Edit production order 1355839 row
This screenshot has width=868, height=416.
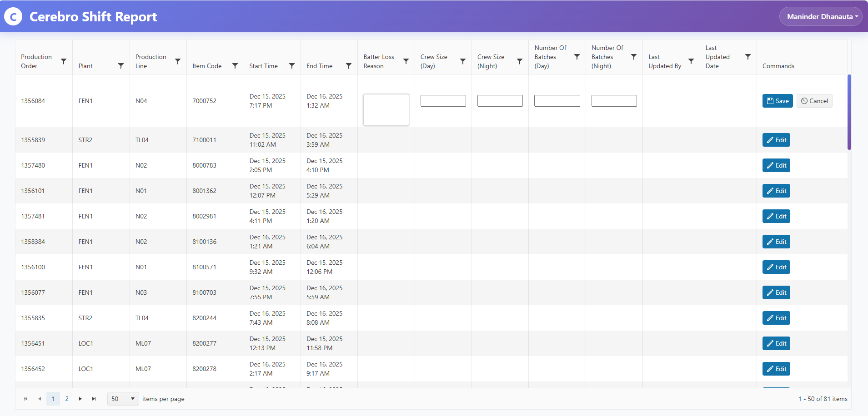click(776, 140)
